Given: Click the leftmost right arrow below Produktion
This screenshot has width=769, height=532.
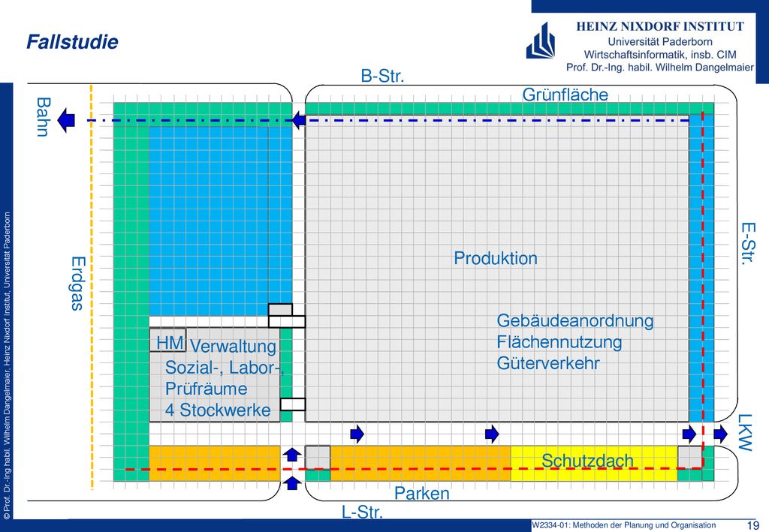Looking at the screenshot, I should coord(357,434).
